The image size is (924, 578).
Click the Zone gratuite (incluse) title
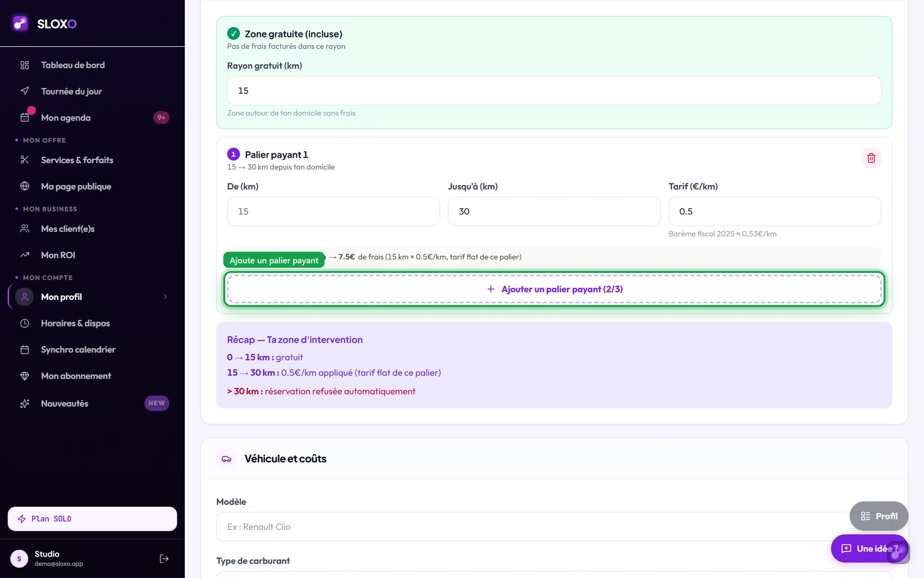coord(293,34)
